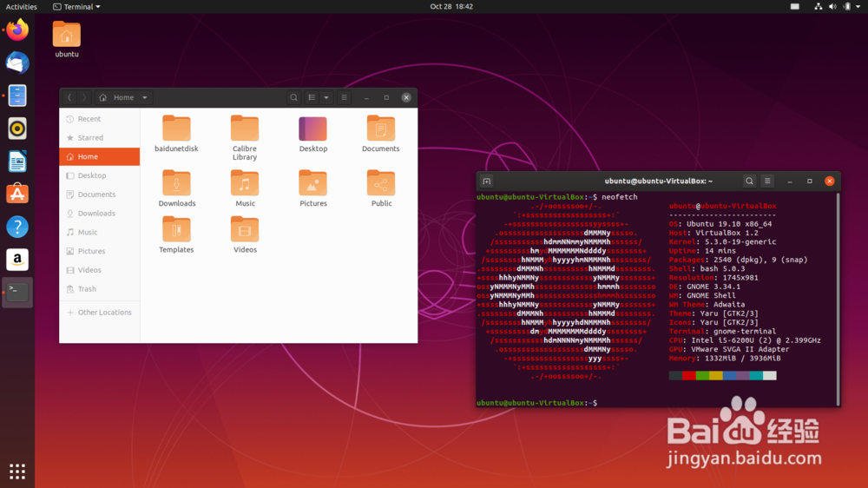Select Home in Files sidebar

coord(100,157)
